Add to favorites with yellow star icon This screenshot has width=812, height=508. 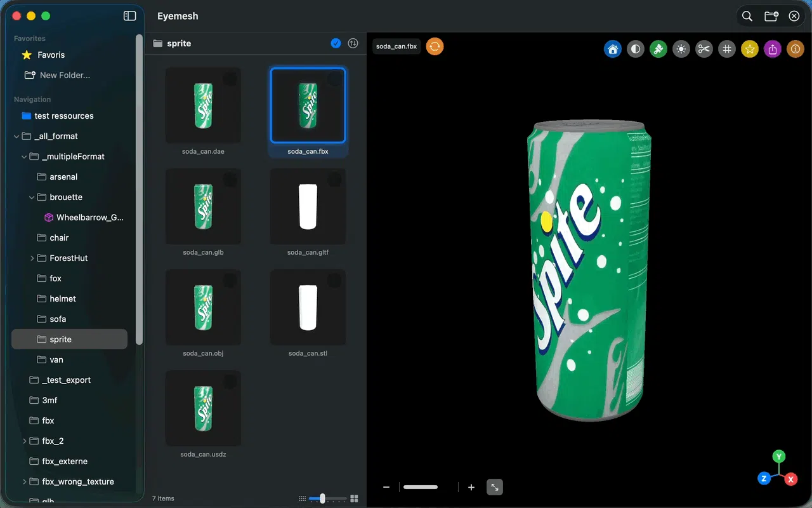pyautogui.click(x=750, y=49)
